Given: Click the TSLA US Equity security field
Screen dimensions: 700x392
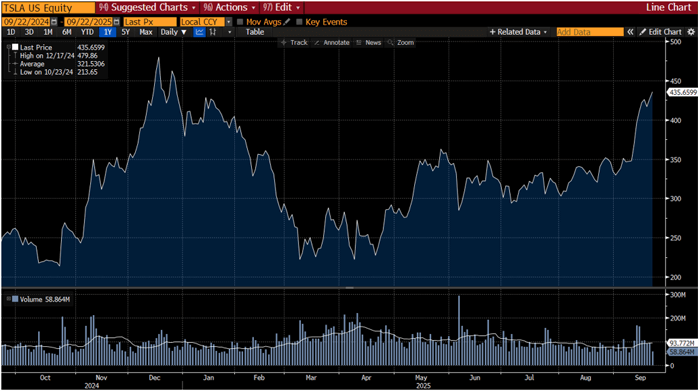Looking at the screenshot, I should 48,8.
